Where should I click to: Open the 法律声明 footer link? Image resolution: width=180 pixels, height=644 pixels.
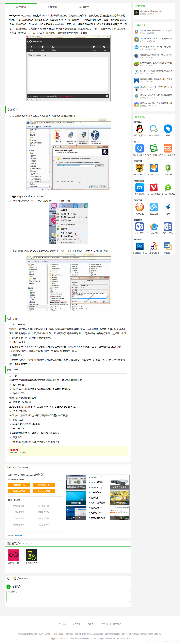pos(76,624)
